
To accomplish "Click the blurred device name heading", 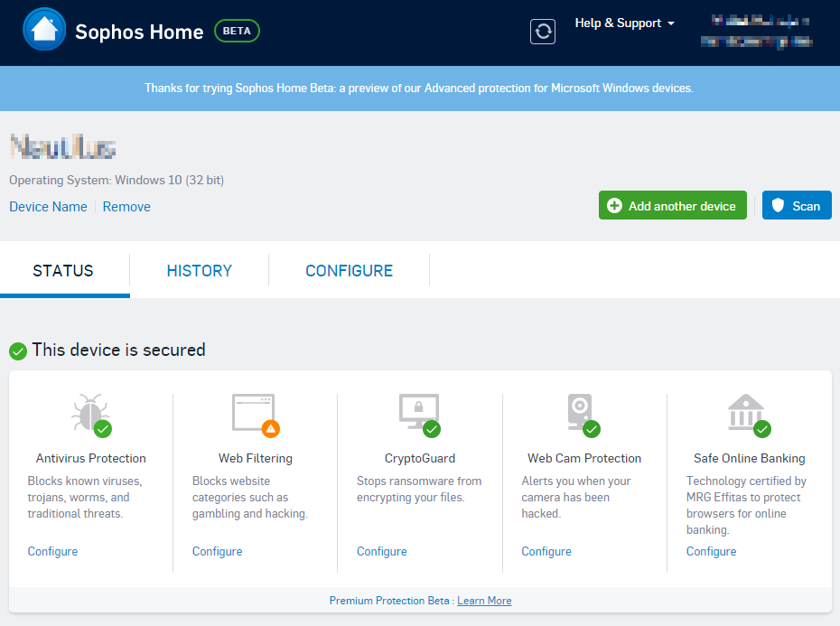I will point(63,147).
